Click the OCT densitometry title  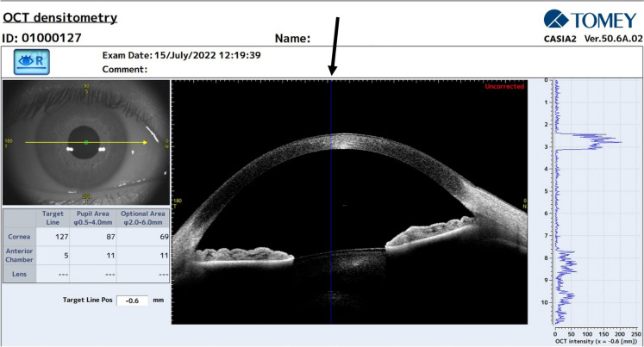click(x=60, y=17)
